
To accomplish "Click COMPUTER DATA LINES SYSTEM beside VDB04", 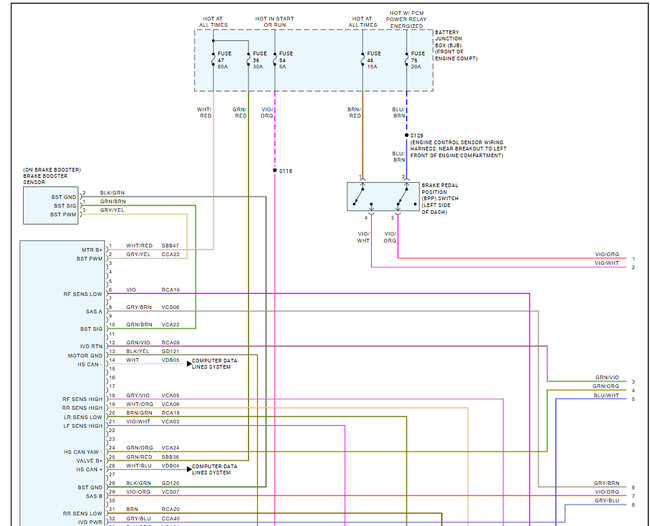I will point(214,469).
